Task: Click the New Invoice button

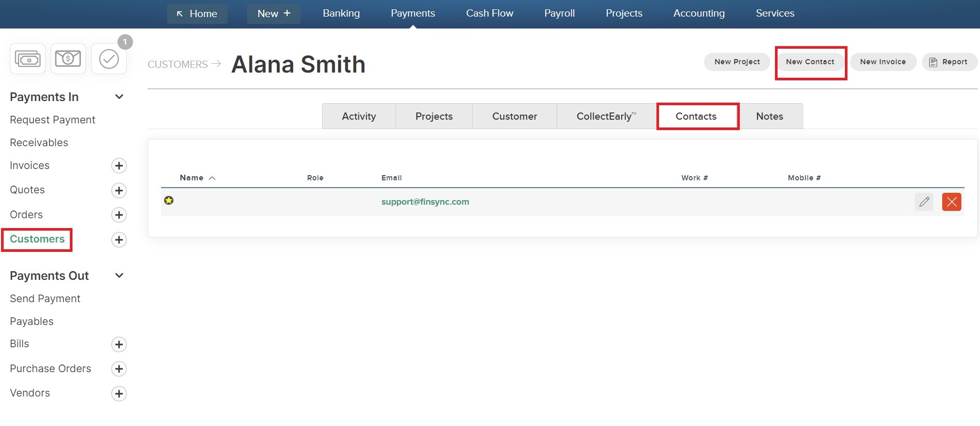Action: pos(883,62)
